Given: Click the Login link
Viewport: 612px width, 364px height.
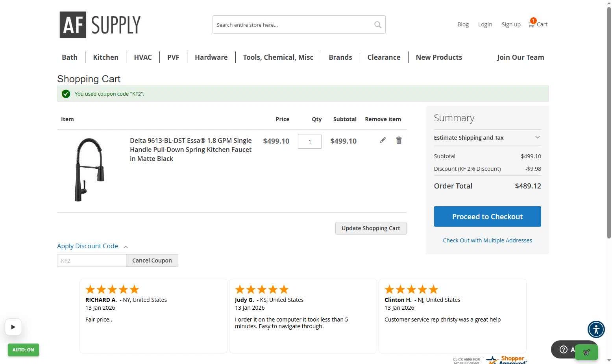Looking at the screenshot, I should pyautogui.click(x=485, y=24).
